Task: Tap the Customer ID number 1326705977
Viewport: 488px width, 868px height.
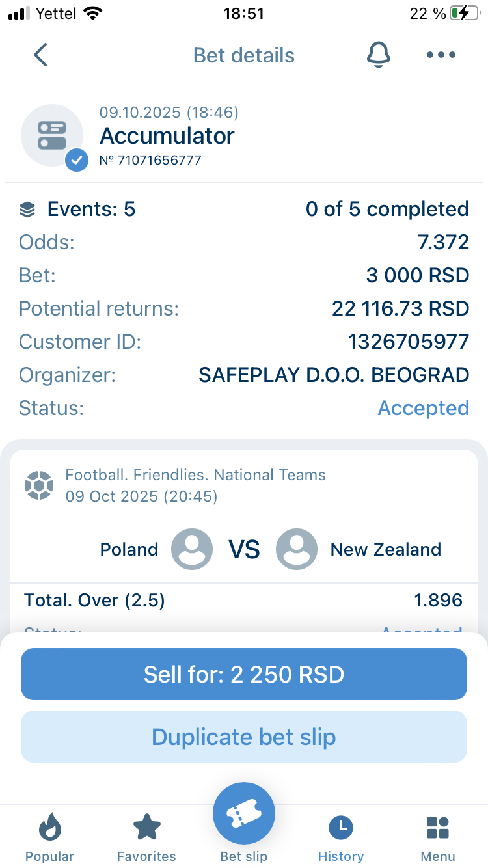Action: click(x=409, y=342)
